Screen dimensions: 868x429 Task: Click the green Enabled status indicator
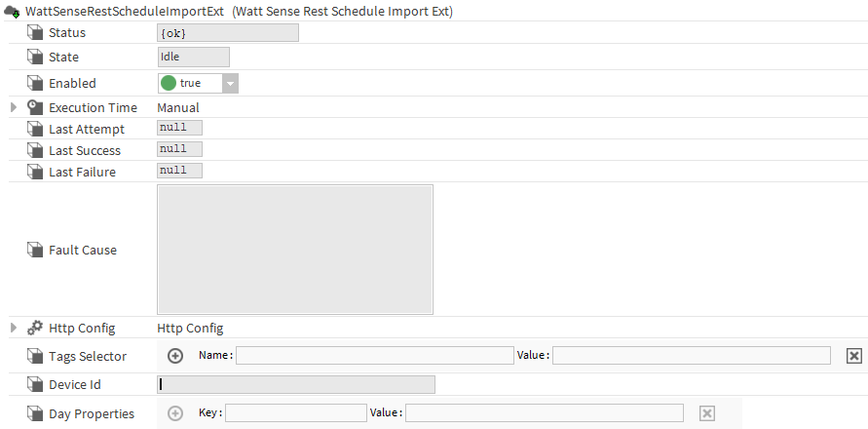tap(169, 84)
